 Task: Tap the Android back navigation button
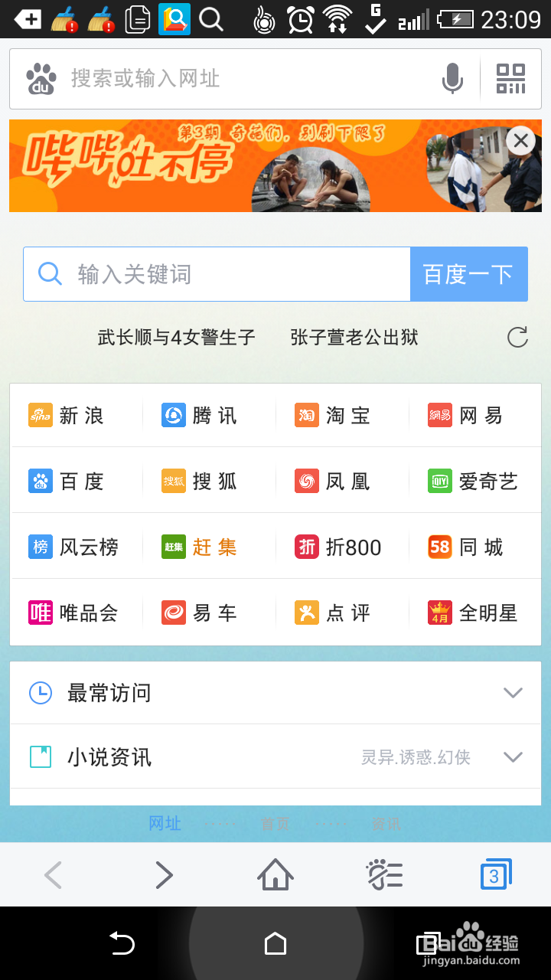(x=122, y=944)
